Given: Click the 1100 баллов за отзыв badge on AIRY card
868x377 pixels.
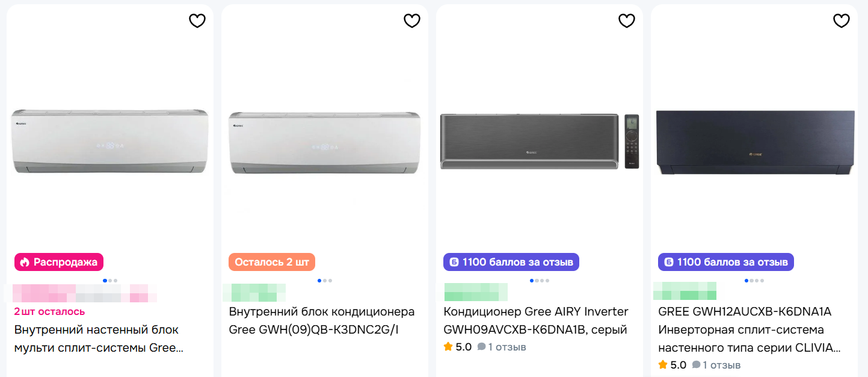Looking at the screenshot, I should point(511,262).
